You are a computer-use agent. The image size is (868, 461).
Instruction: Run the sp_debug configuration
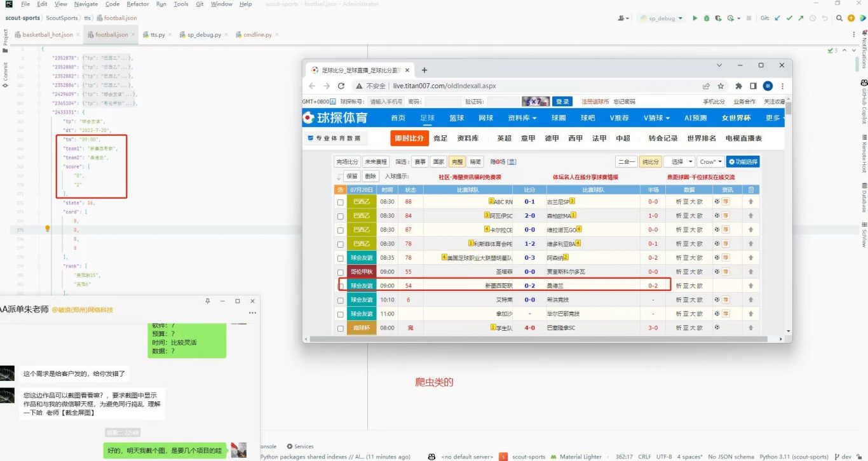695,18
